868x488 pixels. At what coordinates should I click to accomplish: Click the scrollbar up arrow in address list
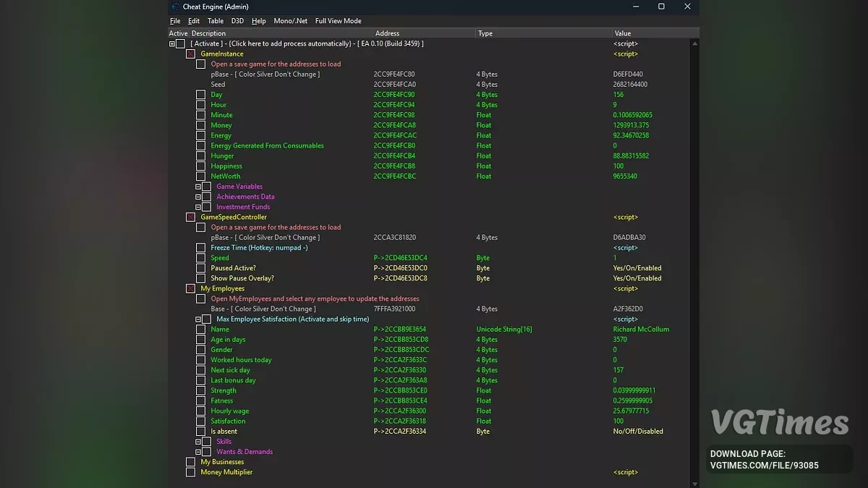click(695, 44)
